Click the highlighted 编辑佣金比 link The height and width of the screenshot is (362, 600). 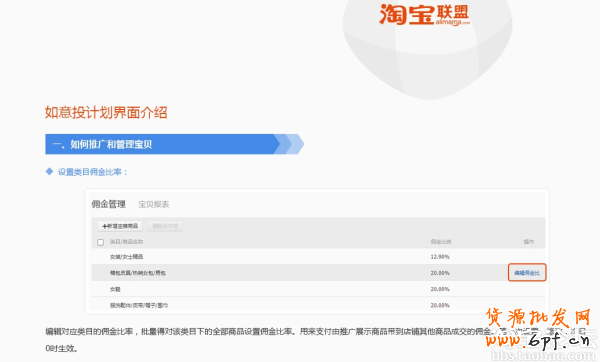click(527, 272)
